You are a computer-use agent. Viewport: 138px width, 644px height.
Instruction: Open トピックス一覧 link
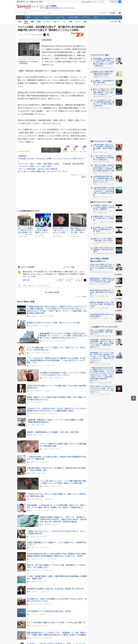tap(115, 21)
